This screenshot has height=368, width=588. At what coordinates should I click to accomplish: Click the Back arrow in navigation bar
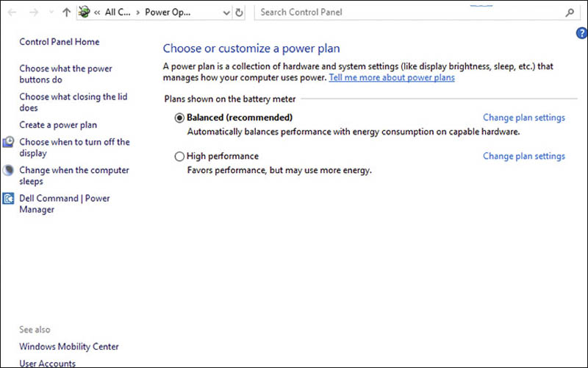point(12,13)
